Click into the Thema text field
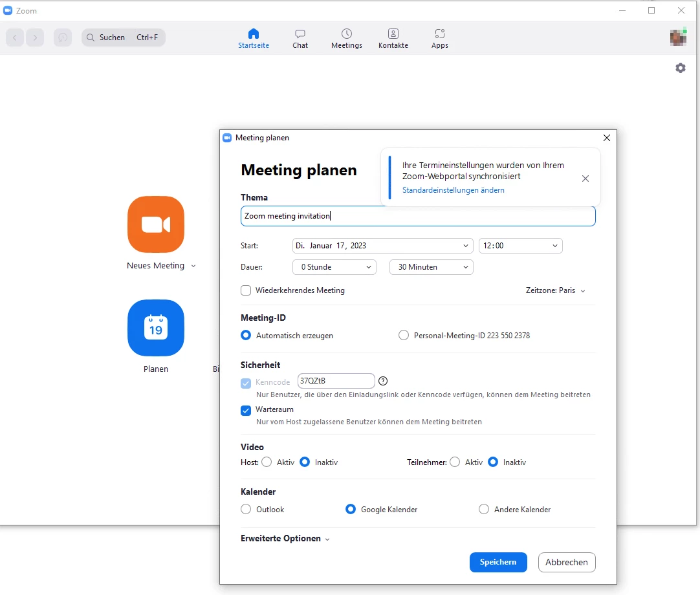 click(418, 216)
